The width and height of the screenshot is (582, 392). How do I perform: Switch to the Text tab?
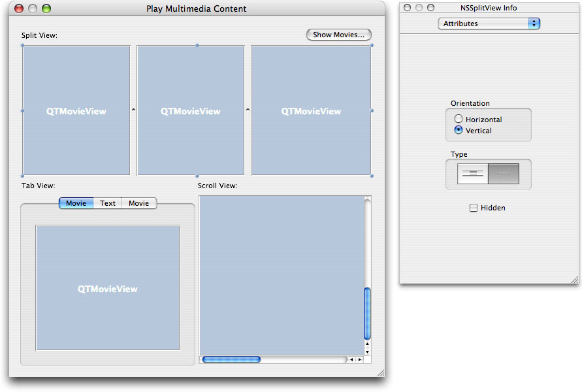(x=107, y=203)
